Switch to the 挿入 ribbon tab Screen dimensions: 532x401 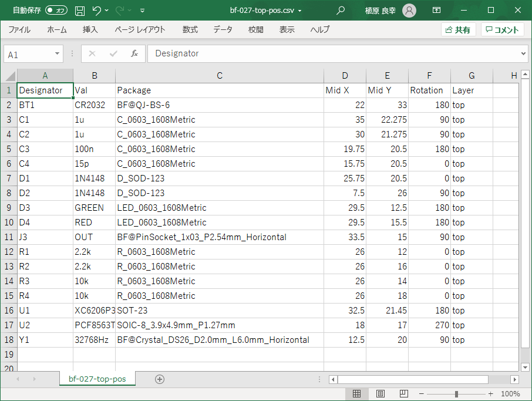[90, 29]
